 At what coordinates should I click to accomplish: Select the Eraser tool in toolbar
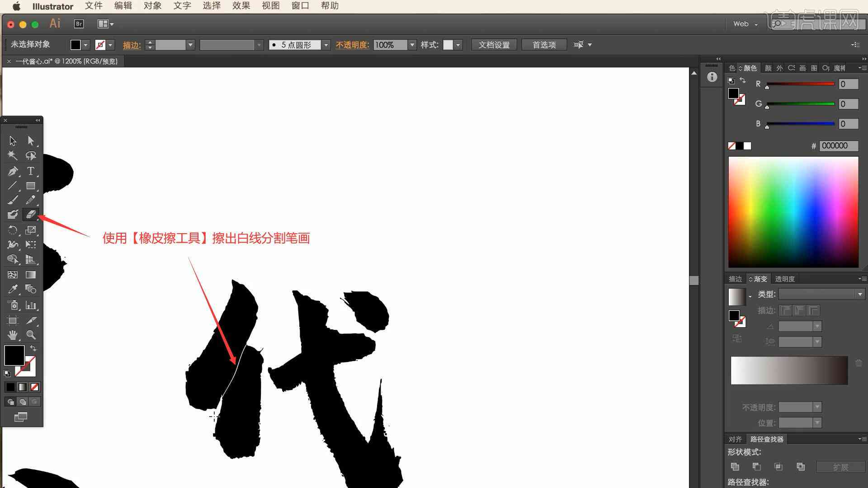[31, 215]
